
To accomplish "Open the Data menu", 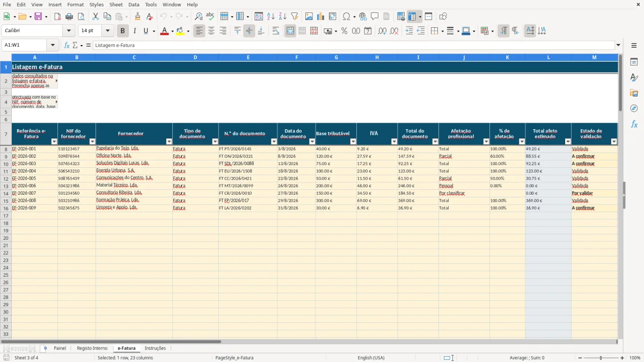I will click(x=134, y=4).
